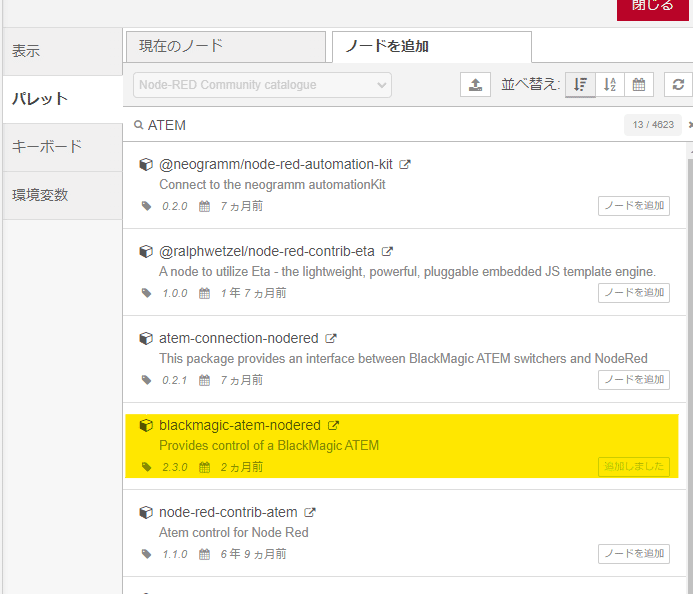Open the 表示 settings section
Image resolution: width=693 pixels, height=594 pixels.
pos(63,51)
